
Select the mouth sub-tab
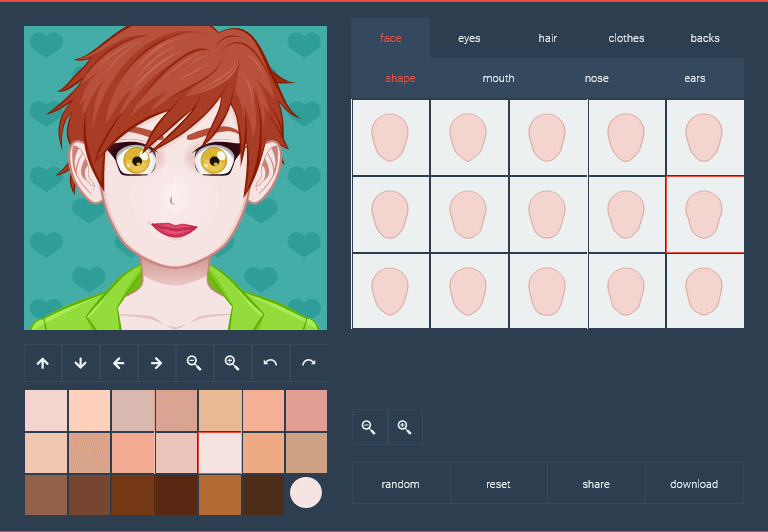(x=498, y=78)
